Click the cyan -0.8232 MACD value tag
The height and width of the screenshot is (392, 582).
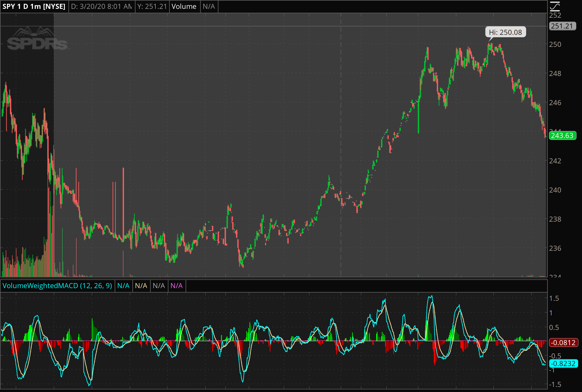pos(563,364)
